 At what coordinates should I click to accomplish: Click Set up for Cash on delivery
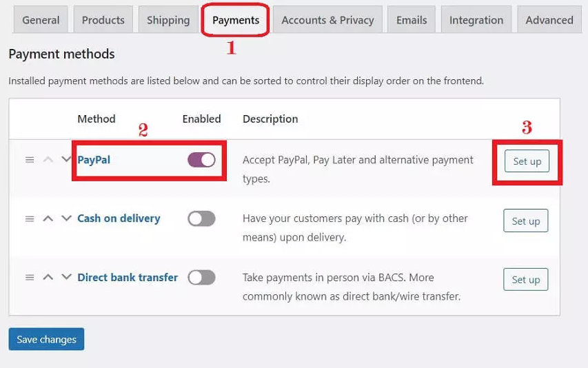point(526,221)
